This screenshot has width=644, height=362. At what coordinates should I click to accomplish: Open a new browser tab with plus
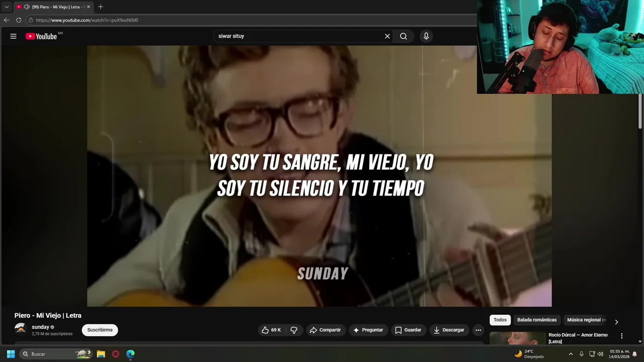click(x=101, y=7)
